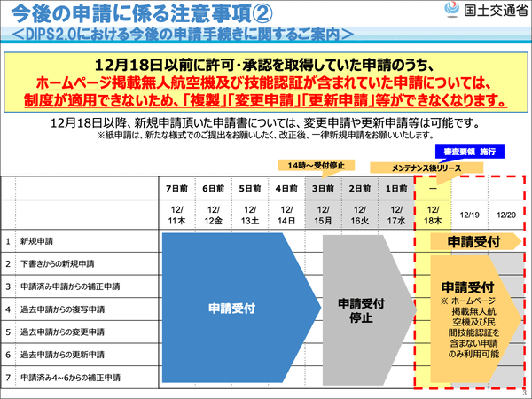Click row 2 label 下書きからの新規申請
The width and height of the screenshot is (532, 399).
coord(58,263)
